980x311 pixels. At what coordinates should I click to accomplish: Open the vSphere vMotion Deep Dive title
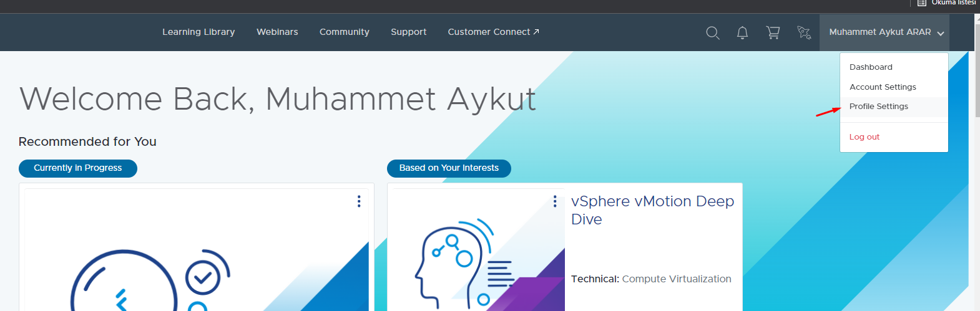click(652, 210)
